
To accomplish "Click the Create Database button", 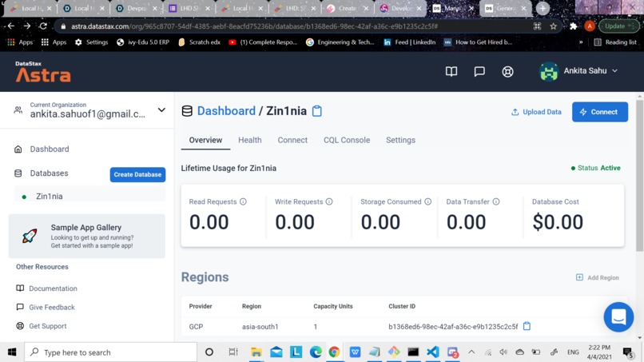I will [137, 175].
